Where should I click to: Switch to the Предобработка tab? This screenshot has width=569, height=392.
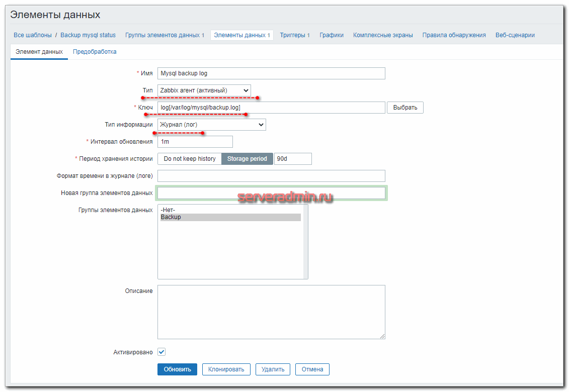tap(95, 52)
